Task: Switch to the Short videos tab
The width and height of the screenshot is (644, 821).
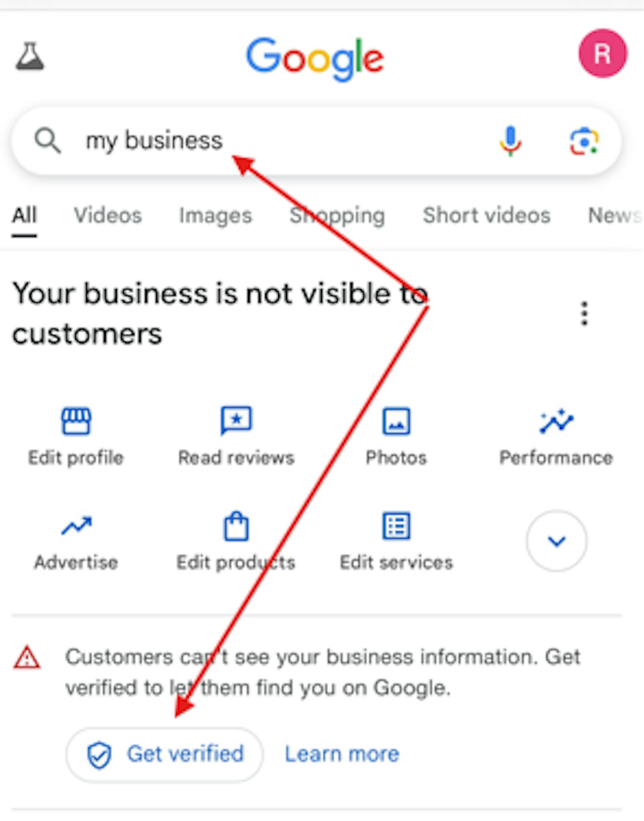Action: [x=486, y=215]
